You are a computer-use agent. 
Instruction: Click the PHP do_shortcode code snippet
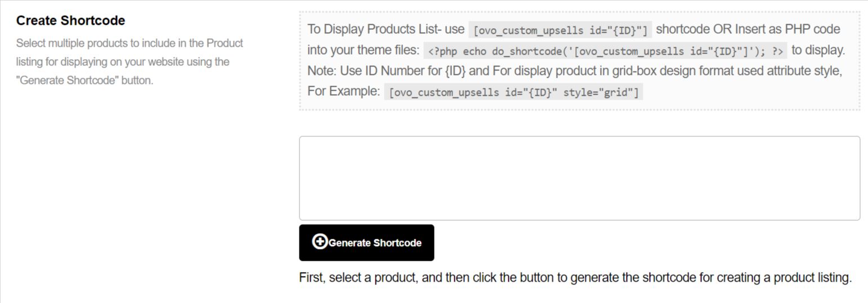pos(605,51)
